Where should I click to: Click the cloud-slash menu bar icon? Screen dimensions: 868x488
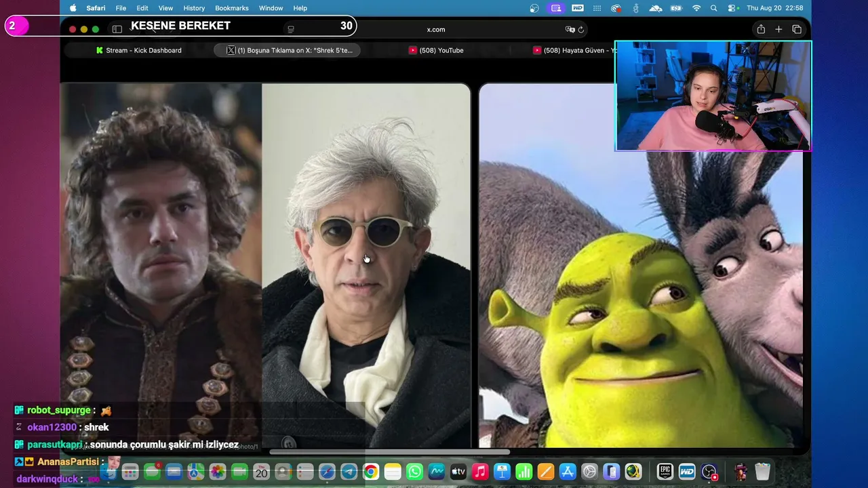[x=656, y=8]
